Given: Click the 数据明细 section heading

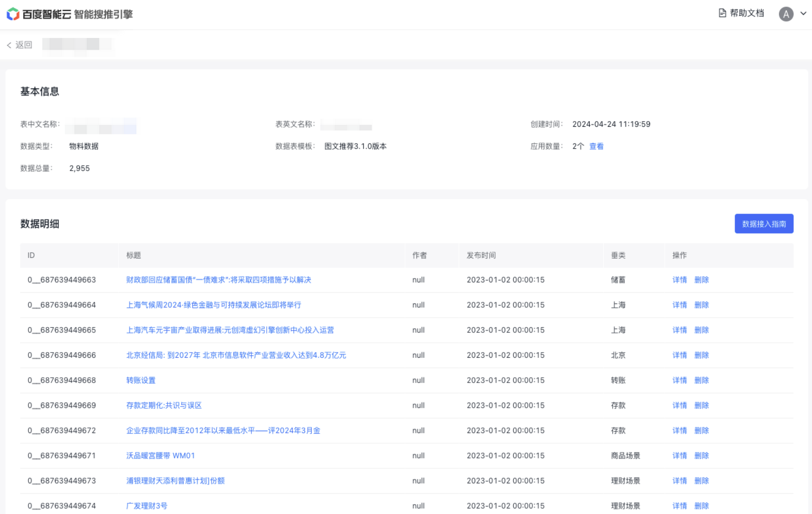Looking at the screenshot, I should [40, 224].
